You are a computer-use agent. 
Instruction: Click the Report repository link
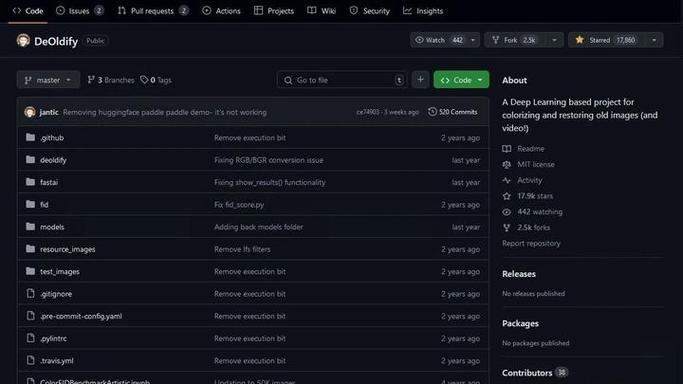tap(531, 243)
